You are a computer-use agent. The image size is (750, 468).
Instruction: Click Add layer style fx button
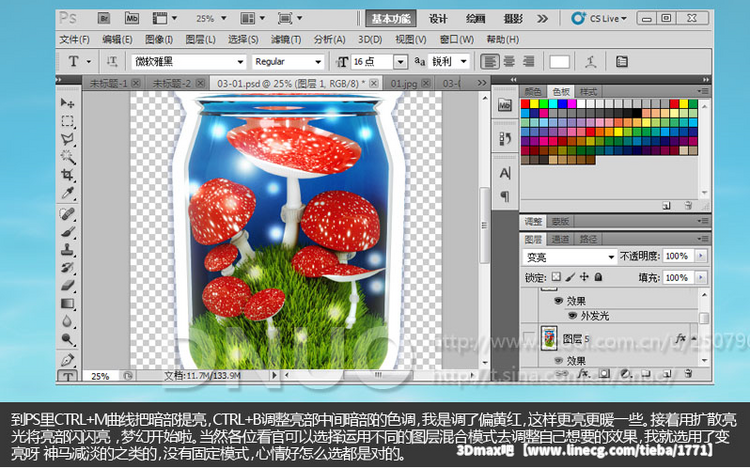tap(583, 373)
